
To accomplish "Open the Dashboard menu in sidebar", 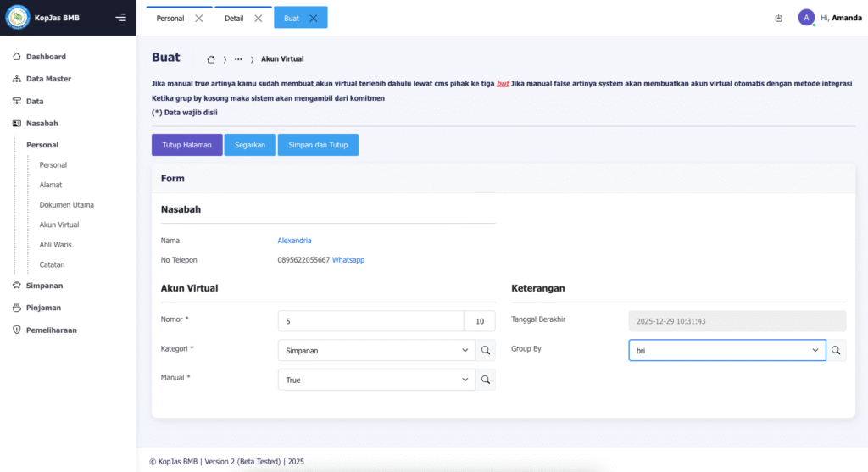I will click(46, 57).
